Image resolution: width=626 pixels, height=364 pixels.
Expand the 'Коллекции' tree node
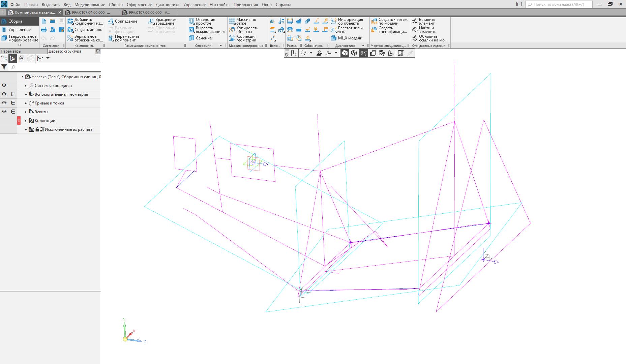point(26,121)
